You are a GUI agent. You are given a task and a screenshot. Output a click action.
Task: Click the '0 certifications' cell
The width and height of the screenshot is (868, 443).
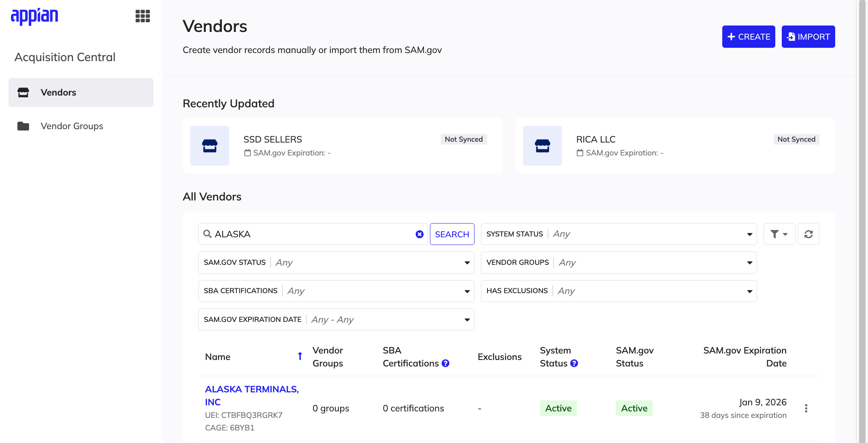(413, 408)
